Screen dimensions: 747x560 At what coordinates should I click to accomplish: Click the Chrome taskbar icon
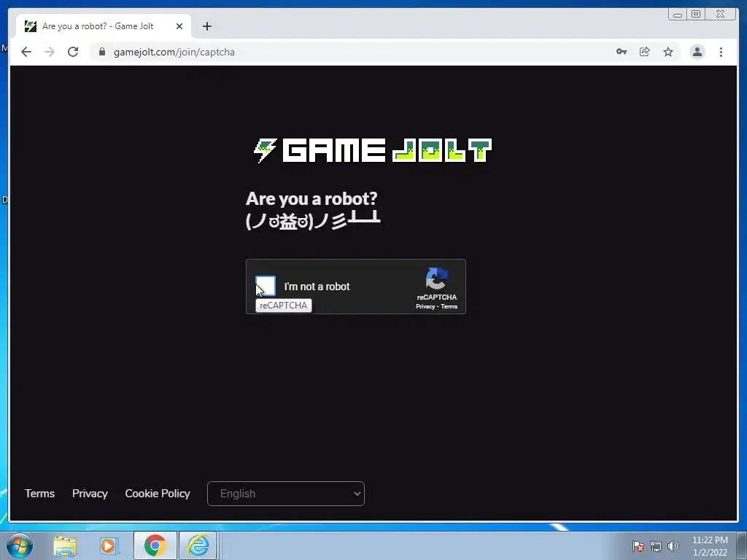coord(155,545)
